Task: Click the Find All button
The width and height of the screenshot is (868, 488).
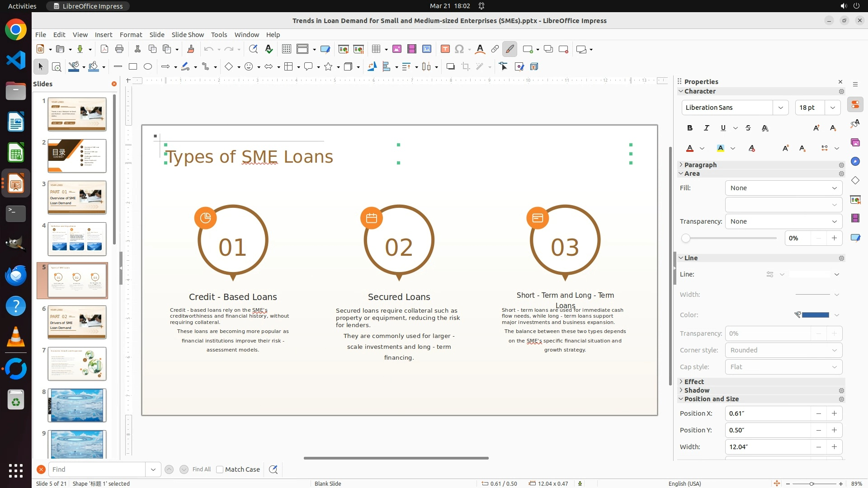Action: click(201, 469)
